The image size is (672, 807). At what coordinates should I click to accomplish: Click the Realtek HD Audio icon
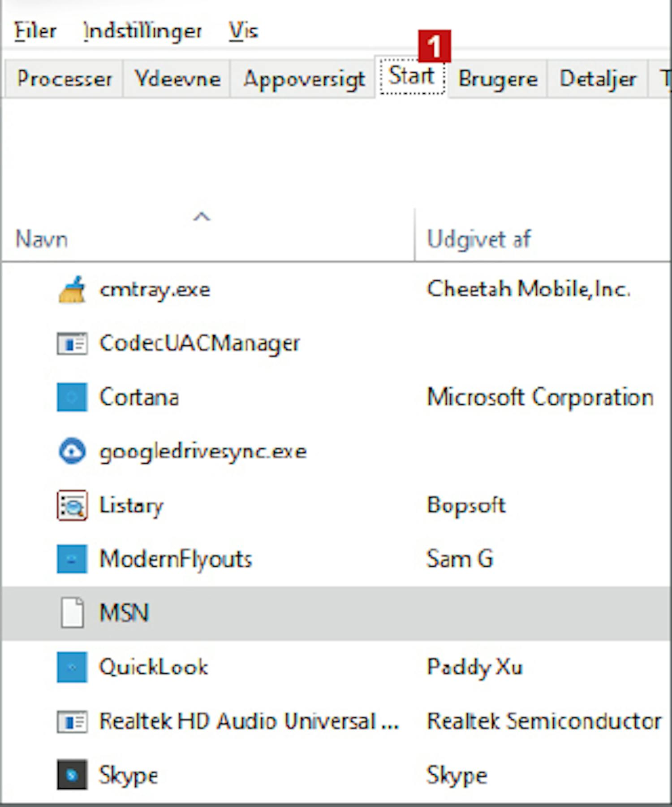pyautogui.click(x=72, y=722)
